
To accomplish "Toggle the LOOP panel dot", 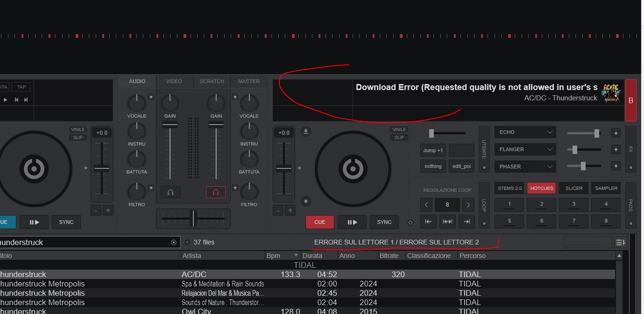I will pyautogui.click(x=484, y=224).
